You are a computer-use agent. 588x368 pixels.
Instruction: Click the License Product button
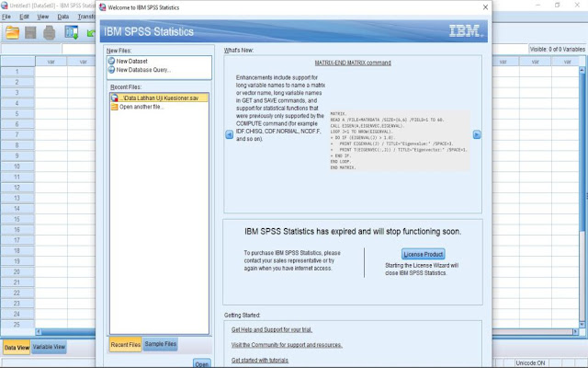coord(423,254)
